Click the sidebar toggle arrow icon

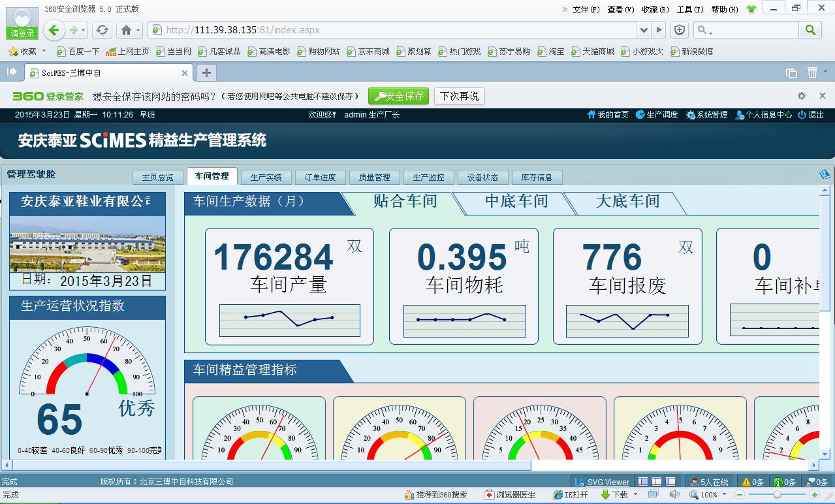coord(12,72)
